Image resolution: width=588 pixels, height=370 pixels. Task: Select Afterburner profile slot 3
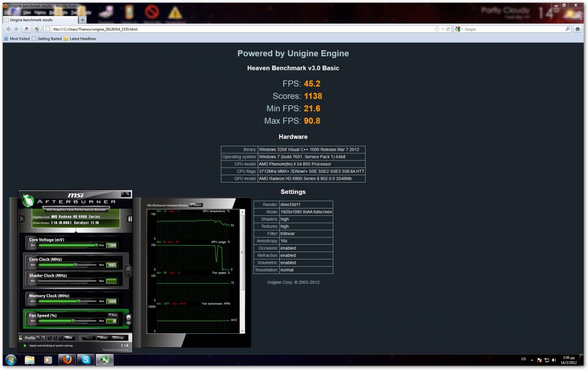click(49, 338)
